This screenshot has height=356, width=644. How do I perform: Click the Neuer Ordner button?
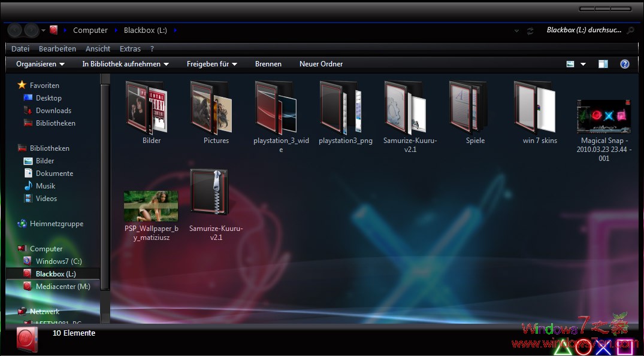(x=321, y=64)
